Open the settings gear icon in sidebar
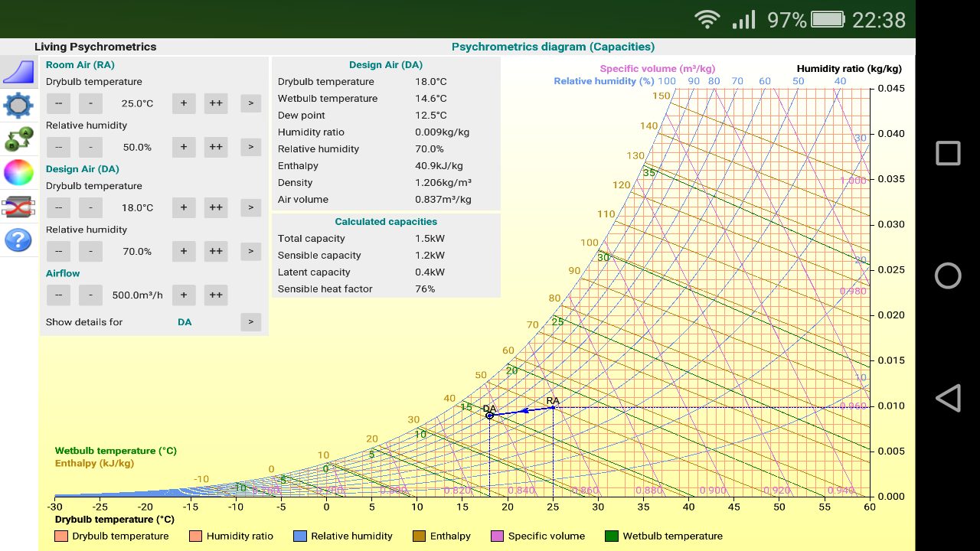Image resolution: width=980 pixels, height=551 pixels. [18, 105]
